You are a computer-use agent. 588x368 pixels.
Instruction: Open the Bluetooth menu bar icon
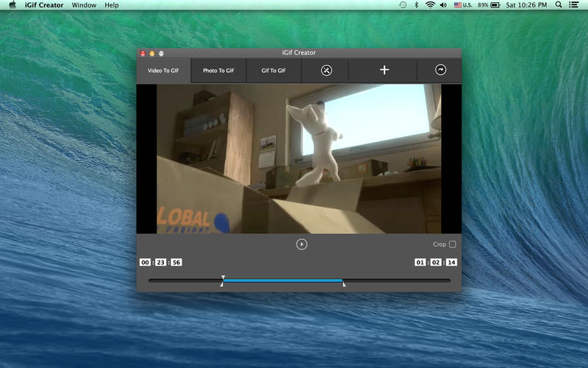pos(416,5)
